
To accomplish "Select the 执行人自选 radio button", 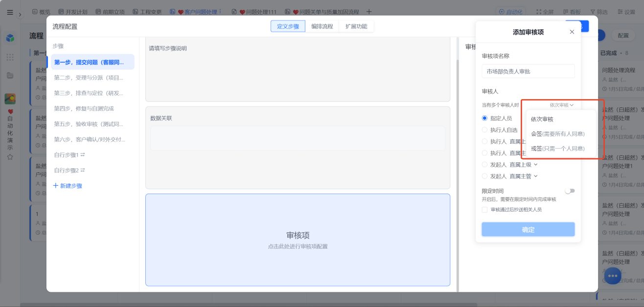I will pyautogui.click(x=484, y=130).
